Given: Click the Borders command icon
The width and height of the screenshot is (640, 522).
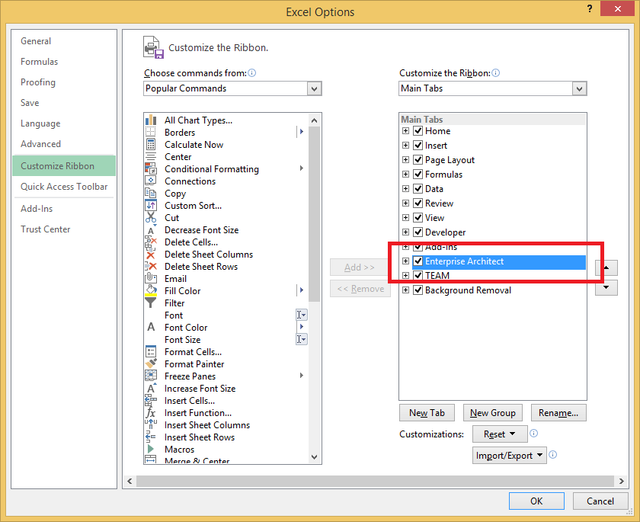Looking at the screenshot, I should click(x=151, y=132).
